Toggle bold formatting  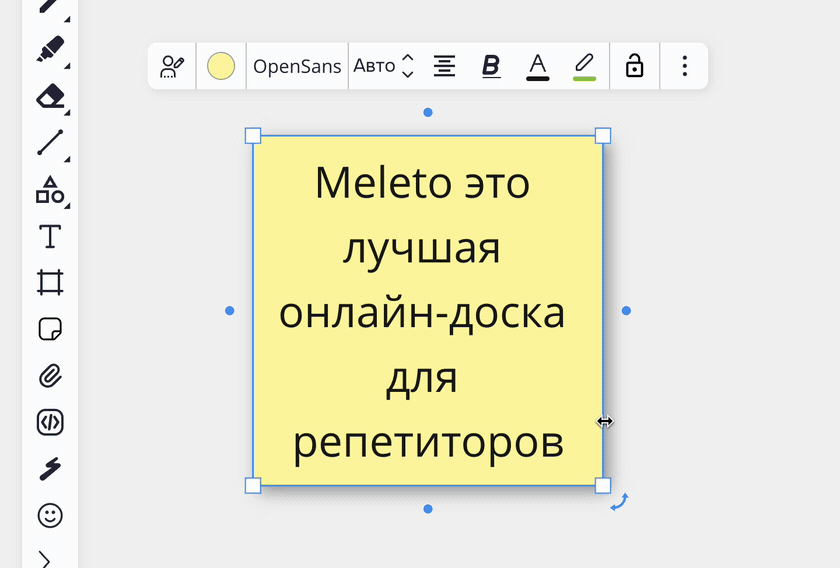(x=491, y=66)
